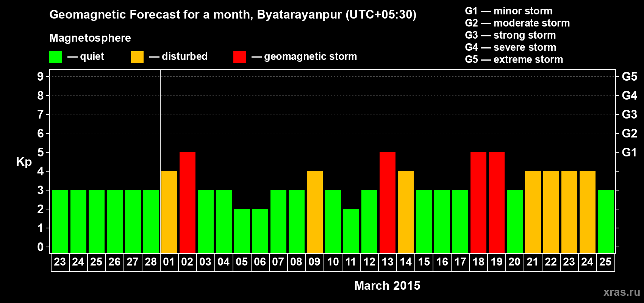Select the green bar above date 11
644x303 pixels.
point(351,231)
